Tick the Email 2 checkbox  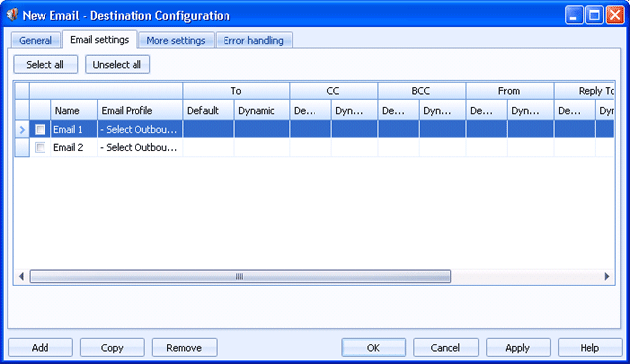tap(40, 147)
